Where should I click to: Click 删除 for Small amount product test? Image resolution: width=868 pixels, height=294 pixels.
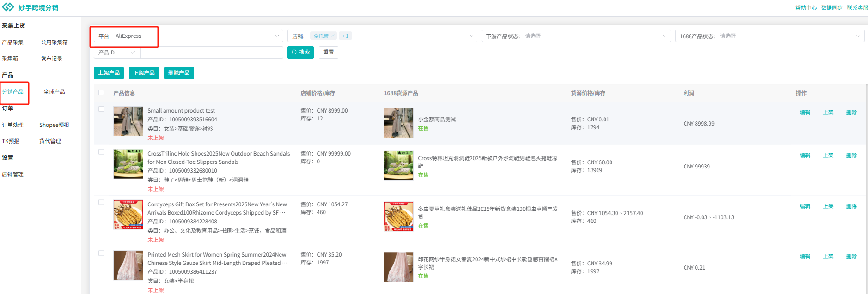tap(851, 113)
